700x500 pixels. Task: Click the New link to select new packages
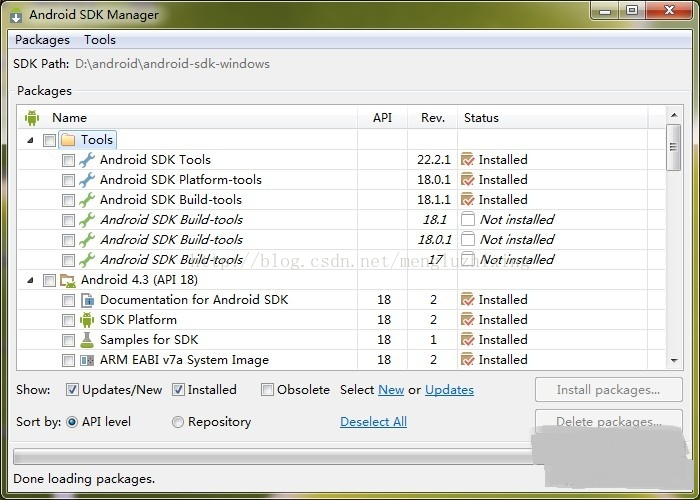click(x=391, y=390)
